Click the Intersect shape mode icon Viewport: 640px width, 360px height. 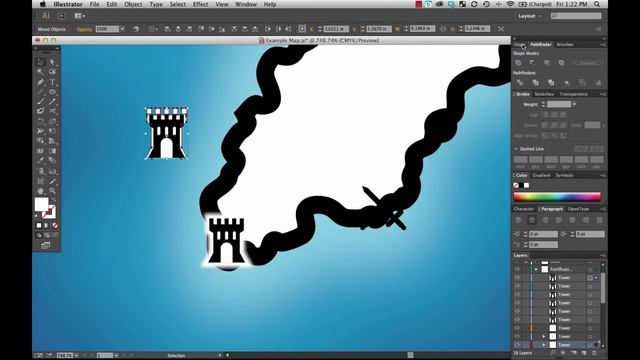(547, 63)
